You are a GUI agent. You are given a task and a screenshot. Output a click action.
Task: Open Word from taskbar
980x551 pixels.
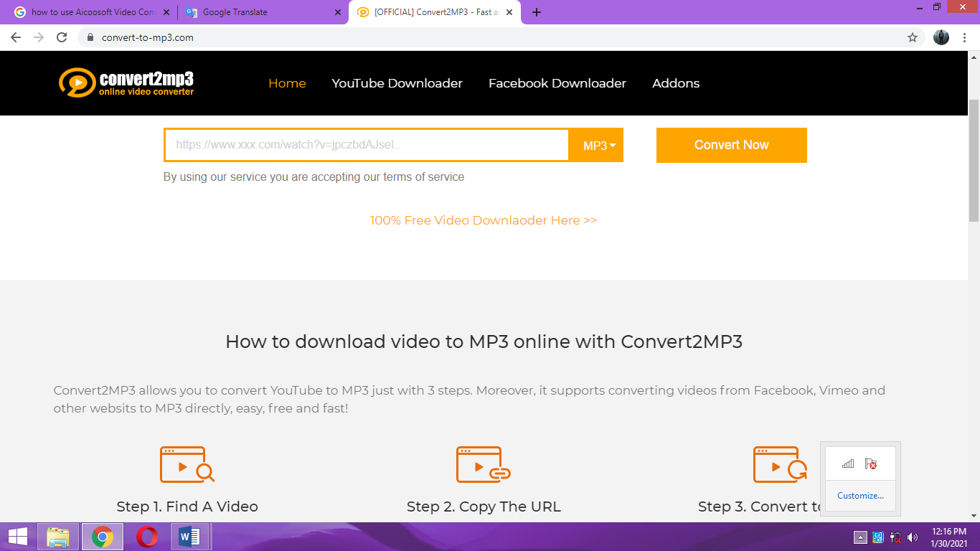coord(190,537)
